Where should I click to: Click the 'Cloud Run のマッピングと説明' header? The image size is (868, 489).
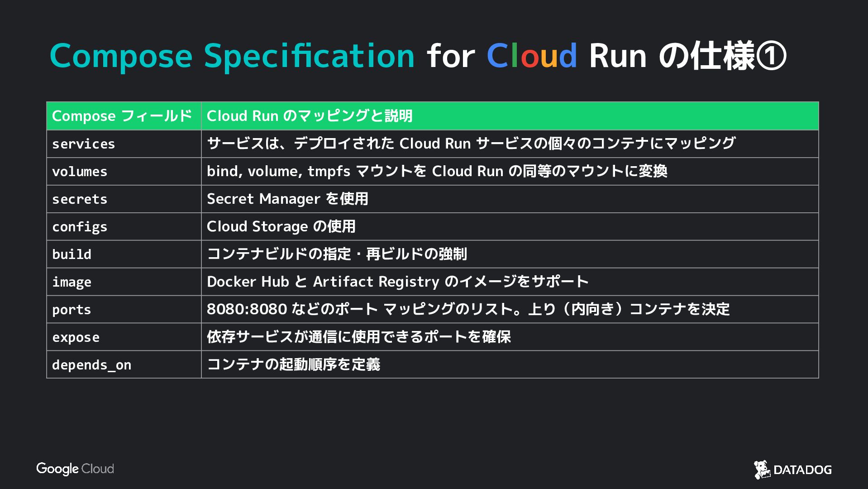point(310,116)
